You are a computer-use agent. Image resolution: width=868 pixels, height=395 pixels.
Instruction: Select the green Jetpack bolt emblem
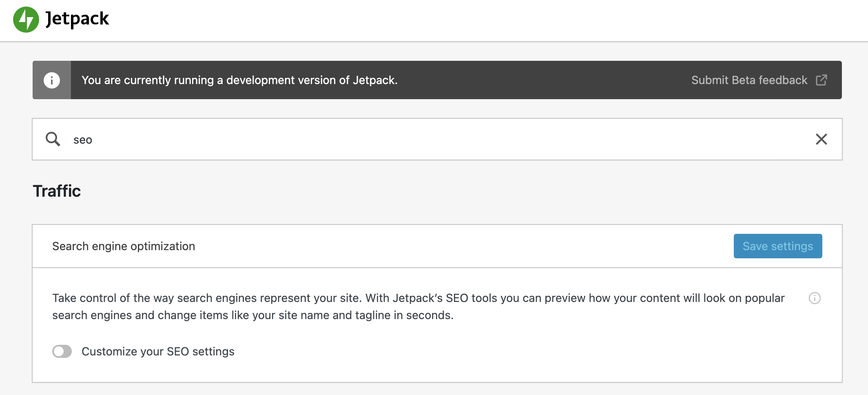click(26, 19)
